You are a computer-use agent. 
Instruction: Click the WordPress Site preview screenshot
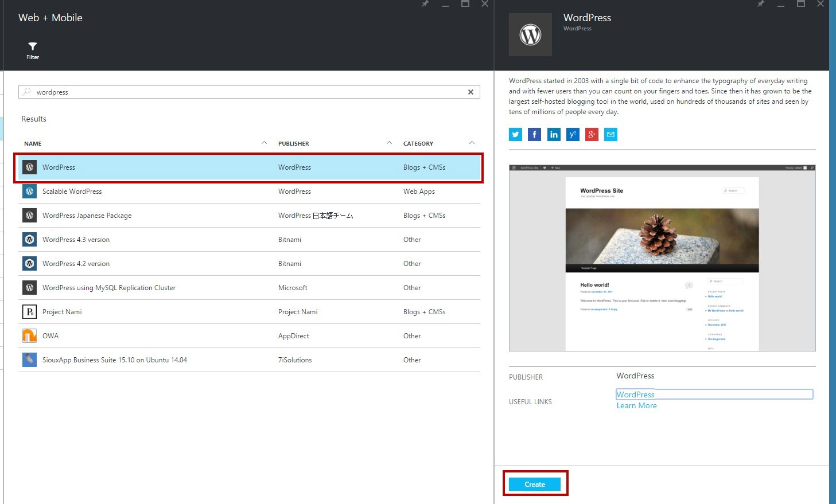tap(662, 258)
